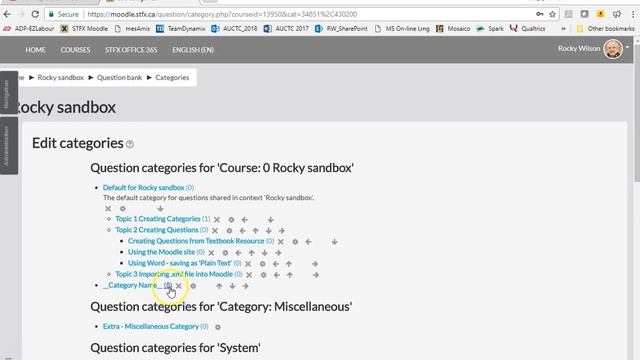The width and height of the screenshot is (640, 360).
Task: Move 'Topic 2 Creating Questions' right
Action: [x=281, y=231]
